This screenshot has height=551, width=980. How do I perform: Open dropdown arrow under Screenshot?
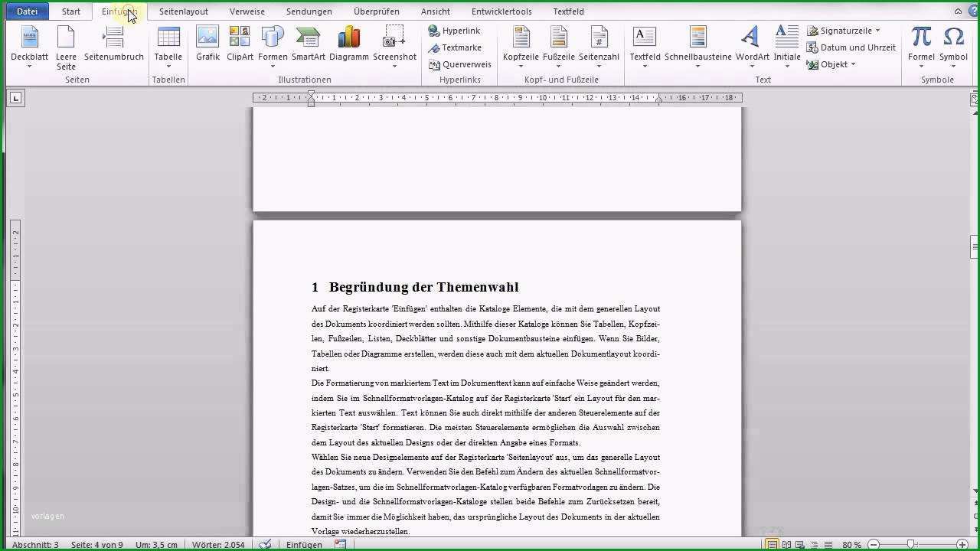click(394, 67)
